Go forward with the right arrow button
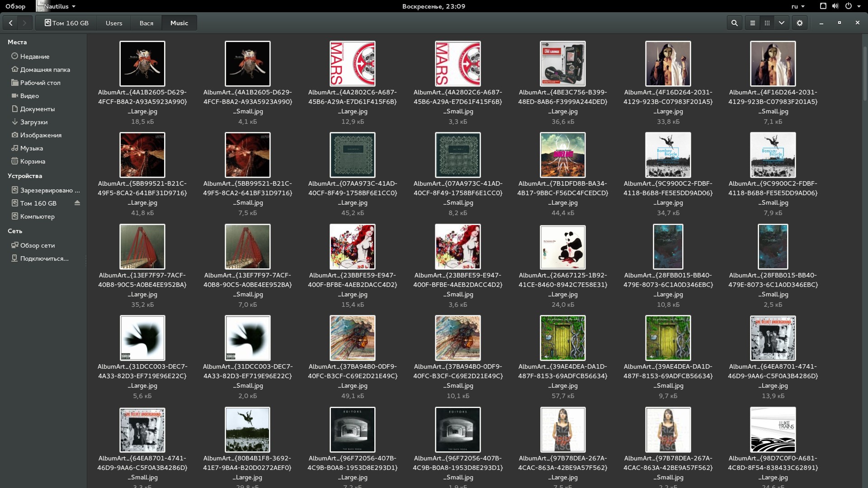Image resolution: width=868 pixels, height=488 pixels. pyautogui.click(x=25, y=23)
